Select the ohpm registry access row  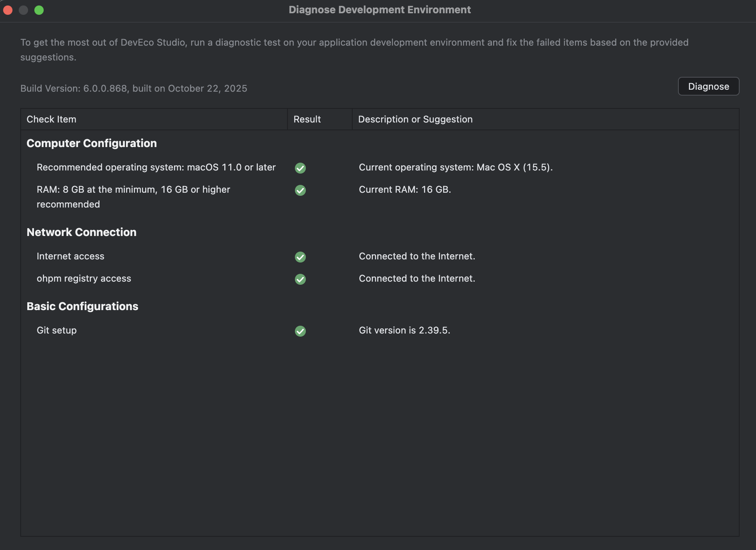pyautogui.click(x=84, y=279)
